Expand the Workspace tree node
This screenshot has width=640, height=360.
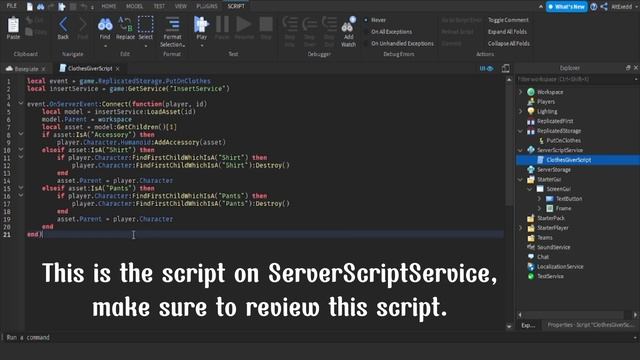click(x=520, y=92)
